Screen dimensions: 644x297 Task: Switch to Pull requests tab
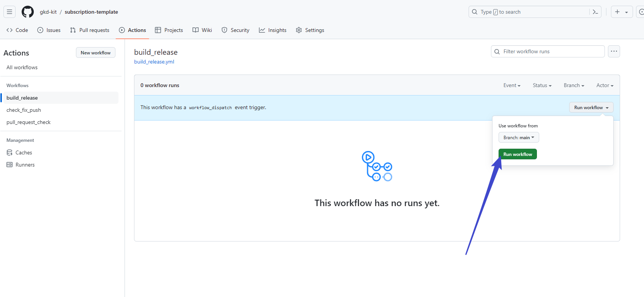pyautogui.click(x=90, y=30)
